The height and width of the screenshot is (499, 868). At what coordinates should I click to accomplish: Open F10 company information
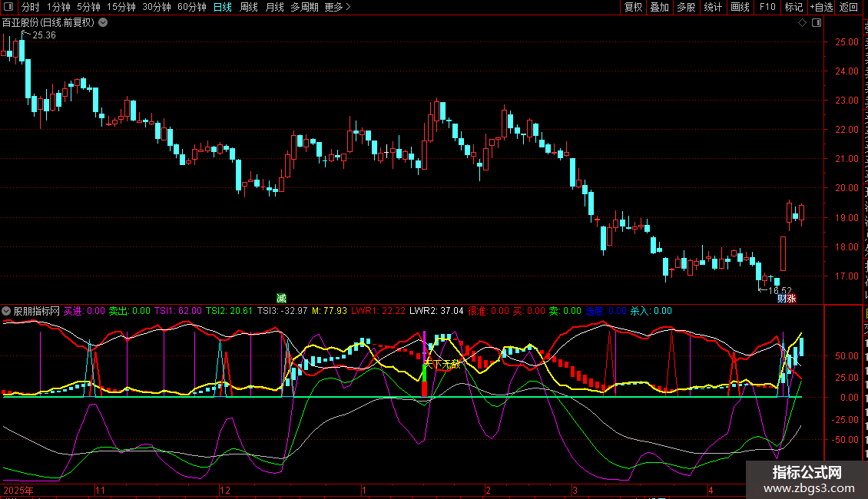point(767,8)
